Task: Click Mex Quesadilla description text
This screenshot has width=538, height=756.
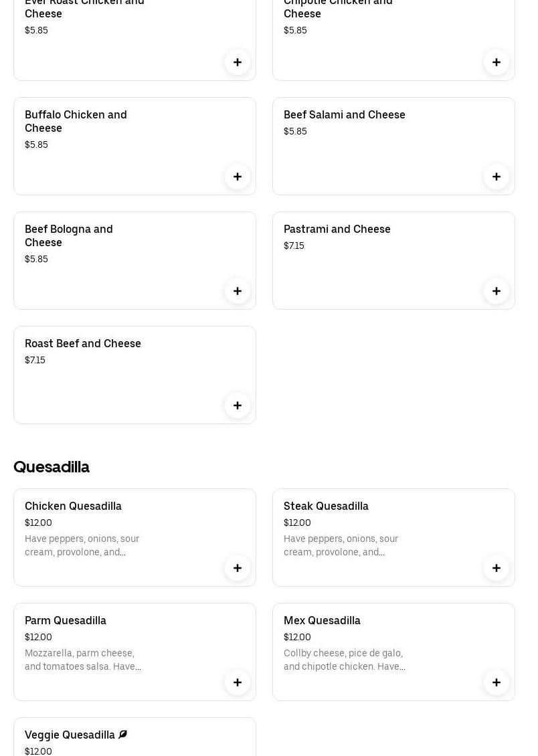Action: point(344,660)
